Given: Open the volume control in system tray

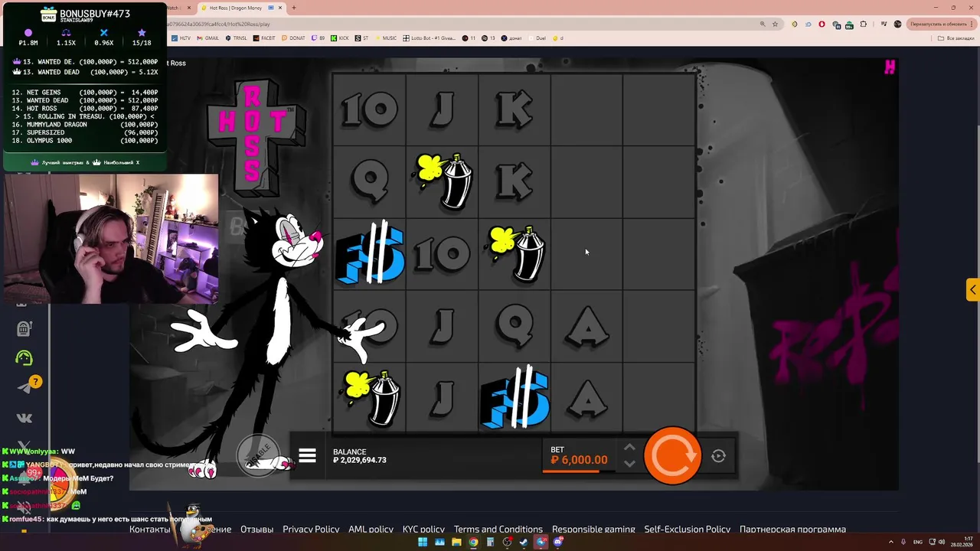Looking at the screenshot, I should [x=942, y=542].
